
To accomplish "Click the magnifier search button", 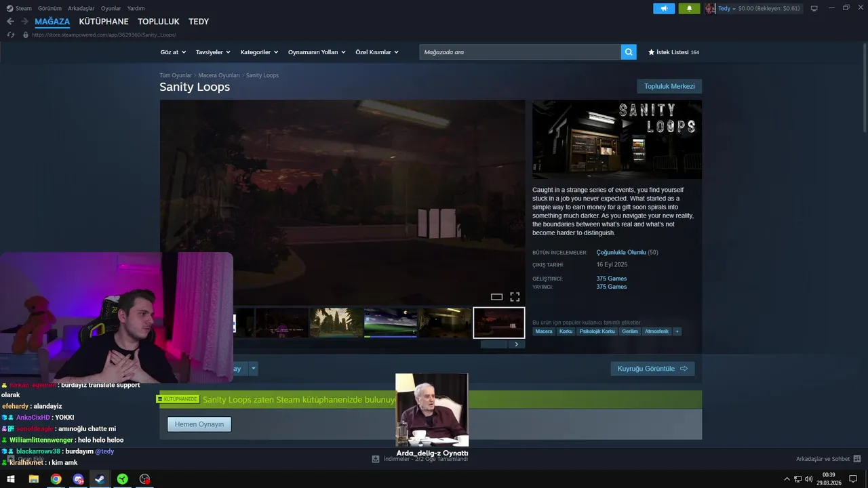I will [629, 52].
